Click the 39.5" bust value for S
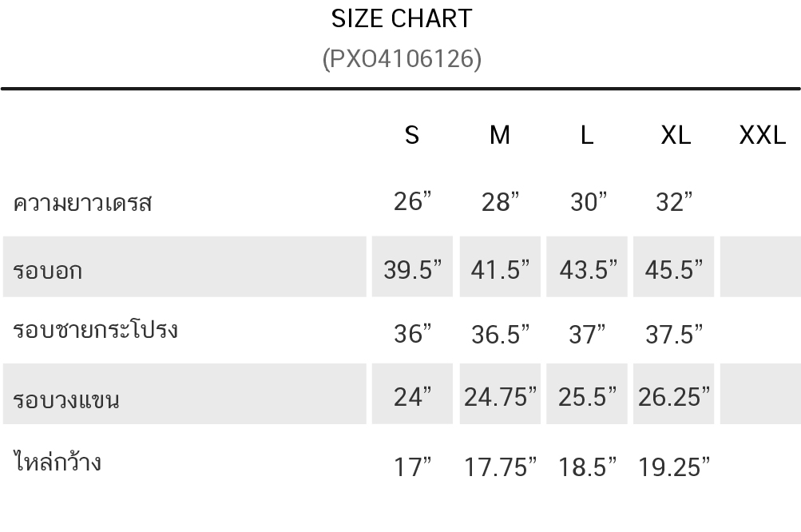 [x=412, y=269]
